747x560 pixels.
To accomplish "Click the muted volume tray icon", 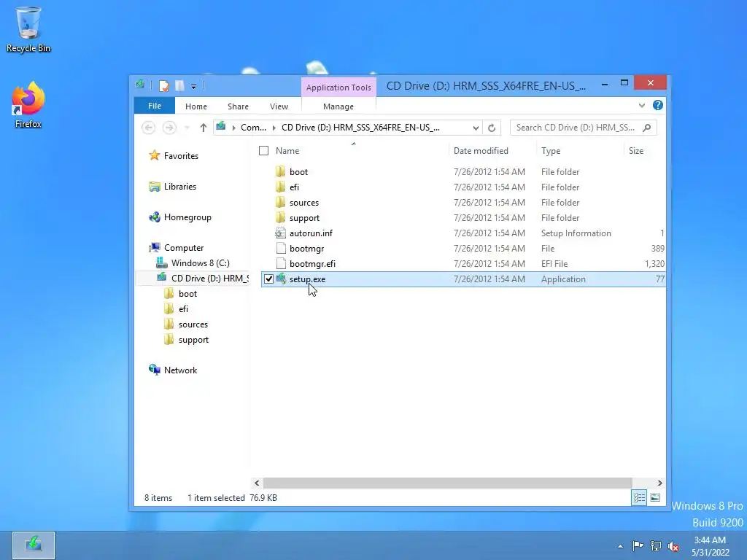I will [x=673, y=546].
